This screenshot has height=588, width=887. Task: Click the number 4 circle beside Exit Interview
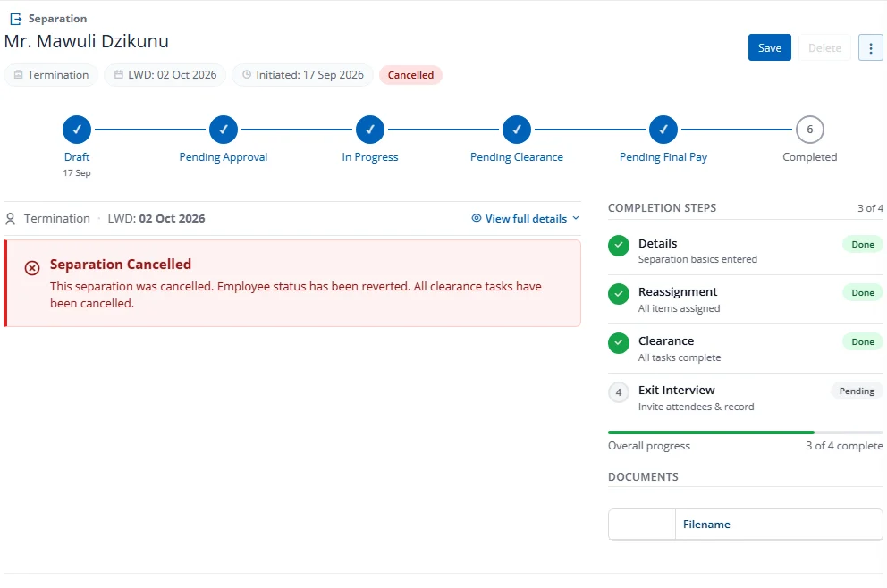click(618, 392)
